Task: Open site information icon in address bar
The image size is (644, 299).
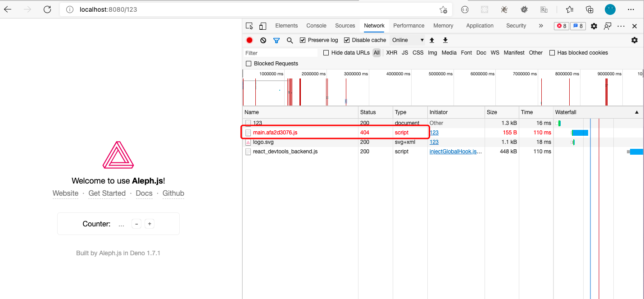Action: 70,9
